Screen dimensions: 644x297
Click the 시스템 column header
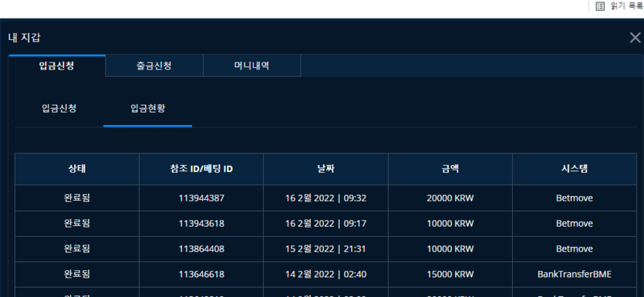[x=575, y=169]
